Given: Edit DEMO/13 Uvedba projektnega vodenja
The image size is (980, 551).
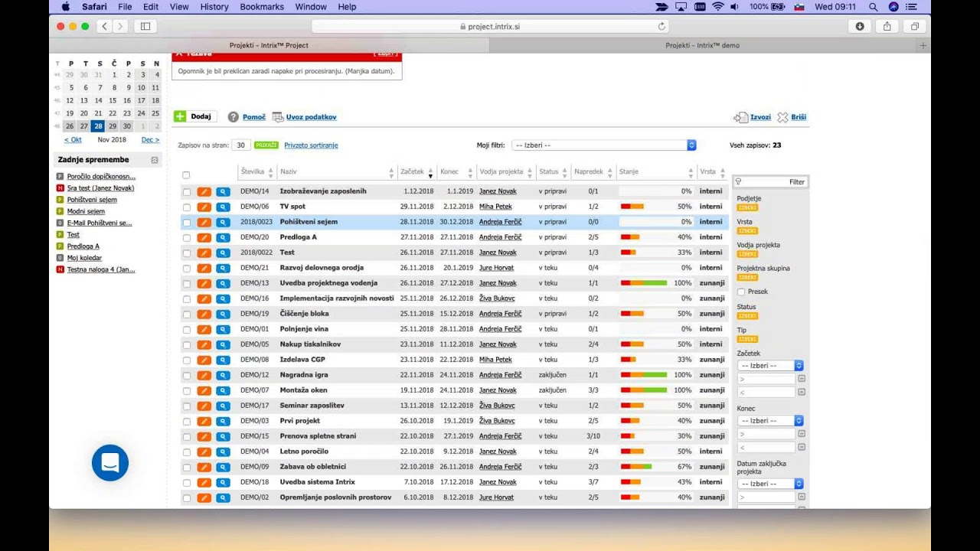Looking at the screenshot, I should (204, 283).
